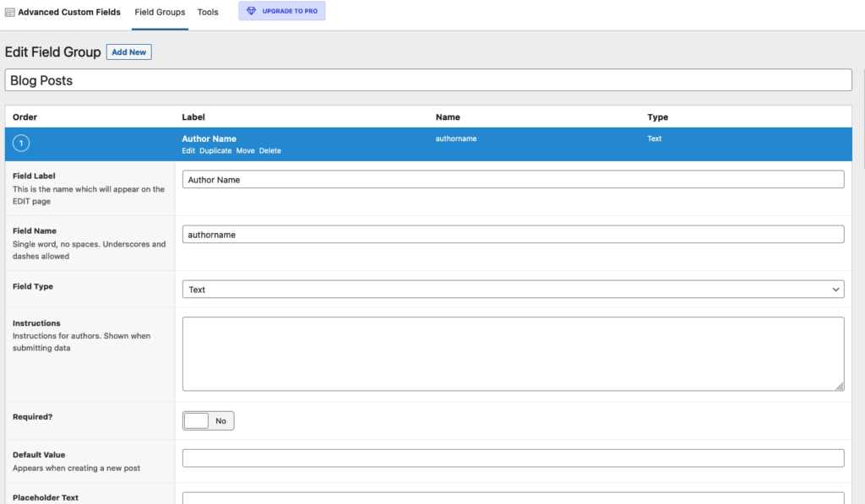This screenshot has height=504, width=865.
Task: Click the Name column header
Action: pyautogui.click(x=448, y=117)
